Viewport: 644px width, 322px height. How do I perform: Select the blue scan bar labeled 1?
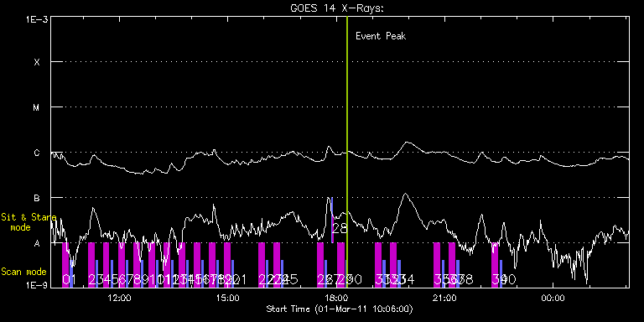(71, 273)
